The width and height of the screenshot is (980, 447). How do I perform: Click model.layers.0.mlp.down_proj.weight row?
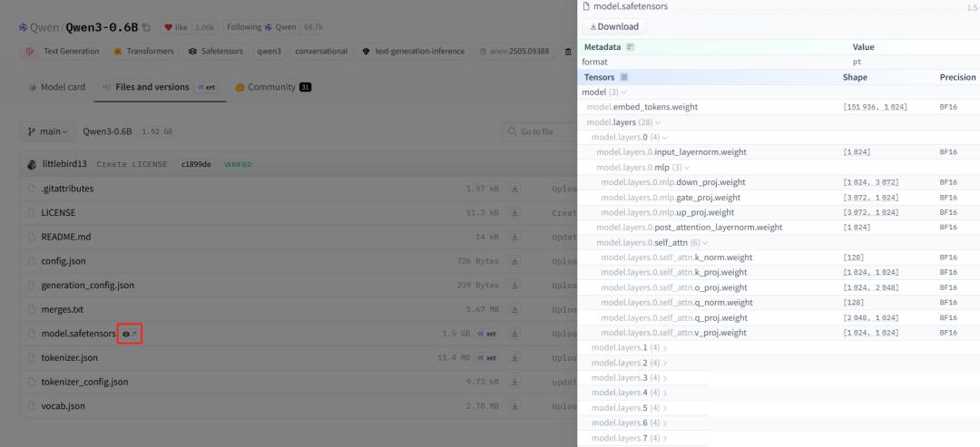779,182
